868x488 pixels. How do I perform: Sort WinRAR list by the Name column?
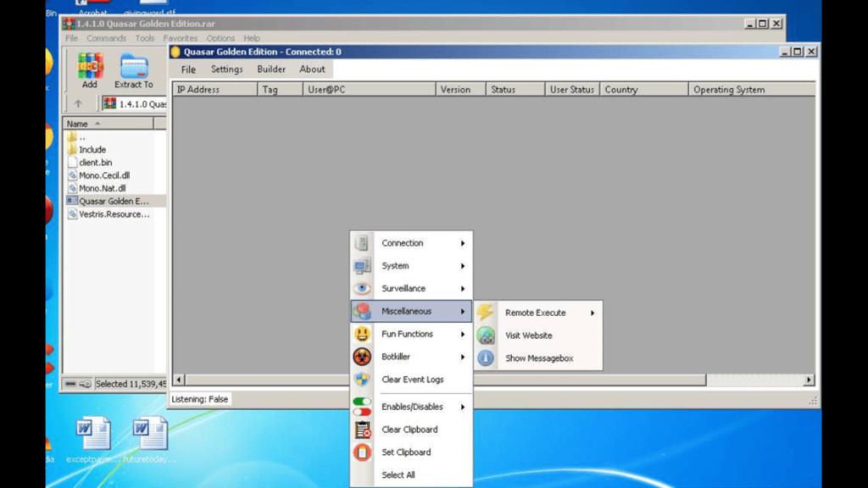click(x=108, y=124)
